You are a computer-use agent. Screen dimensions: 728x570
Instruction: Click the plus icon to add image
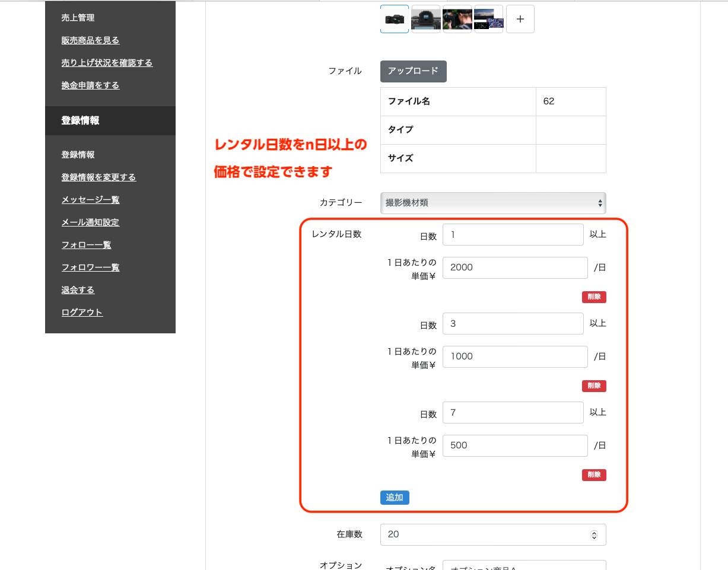[520, 19]
